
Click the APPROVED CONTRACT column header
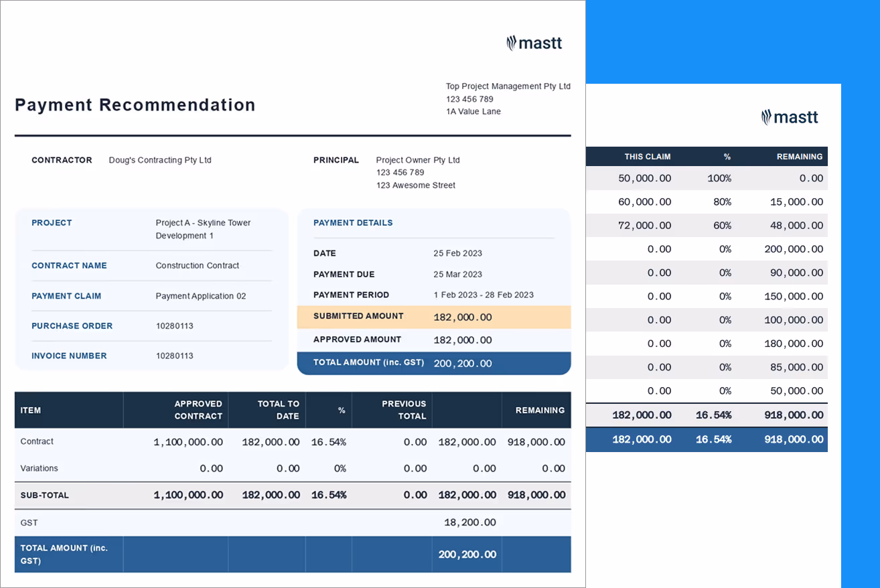tap(198, 410)
